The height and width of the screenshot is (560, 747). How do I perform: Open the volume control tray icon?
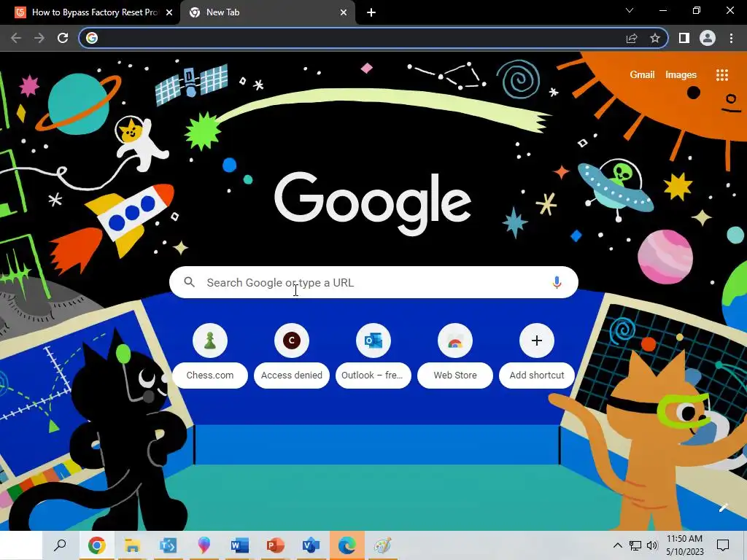point(652,545)
